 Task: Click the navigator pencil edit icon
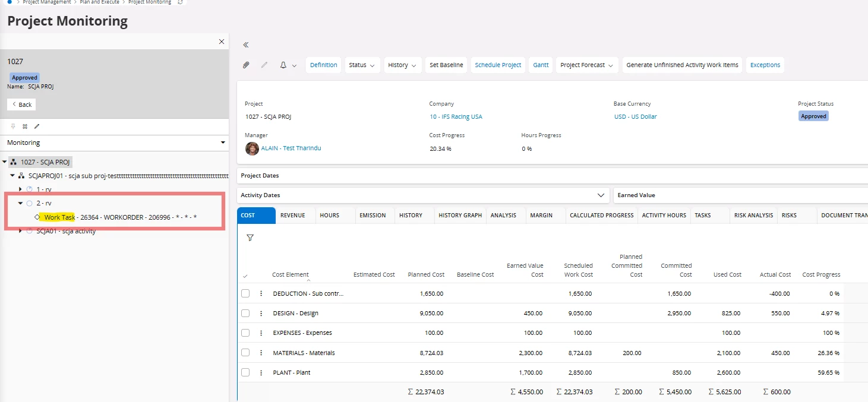[x=37, y=126]
